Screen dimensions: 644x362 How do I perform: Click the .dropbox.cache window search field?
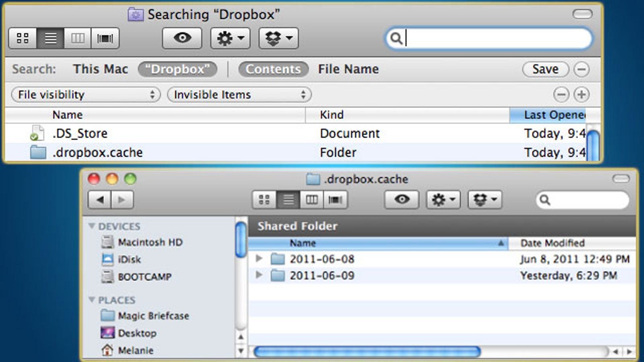click(582, 200)
